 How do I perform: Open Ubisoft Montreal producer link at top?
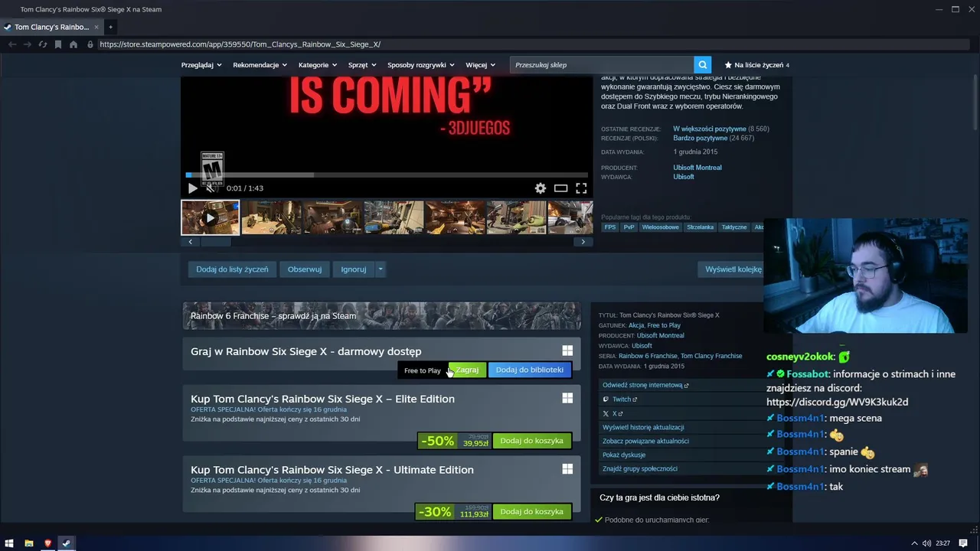point(697,168)
